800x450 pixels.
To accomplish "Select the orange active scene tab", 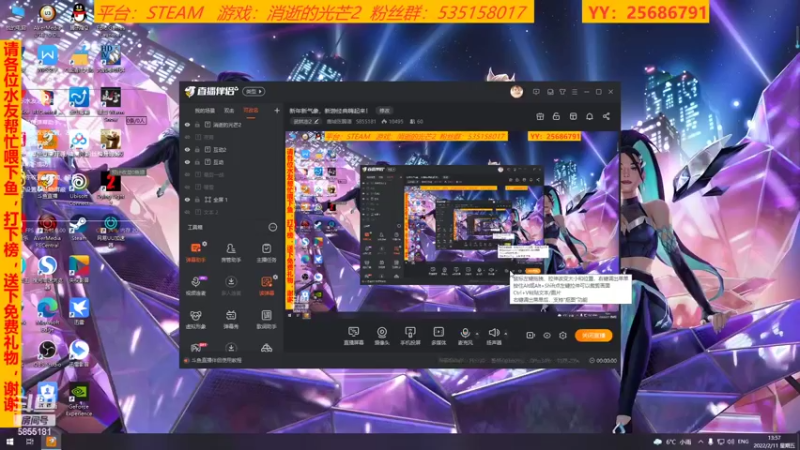I will pos(251,110).
